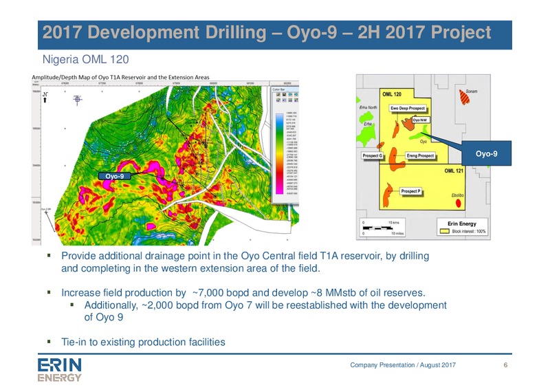Click the yellow Block interest legend swatch

(445, 232)
